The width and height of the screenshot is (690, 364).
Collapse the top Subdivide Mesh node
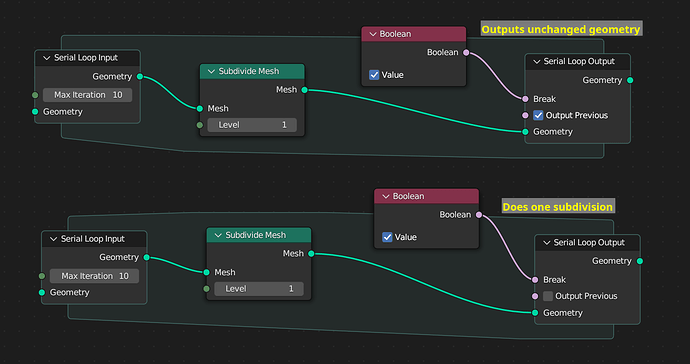[x=211, y=71]
